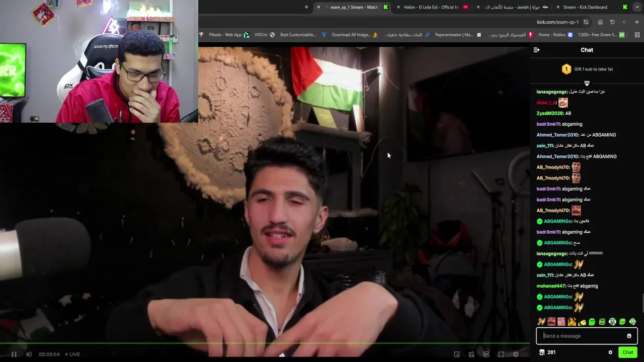This screenshot has width=644, height=362.
Task: Close the esam_xp_1 Stream tab
Action: coord(318,7)
